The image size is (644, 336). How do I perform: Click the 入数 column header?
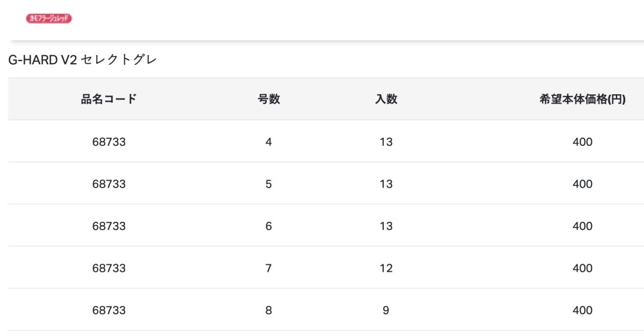coord(386,99)
